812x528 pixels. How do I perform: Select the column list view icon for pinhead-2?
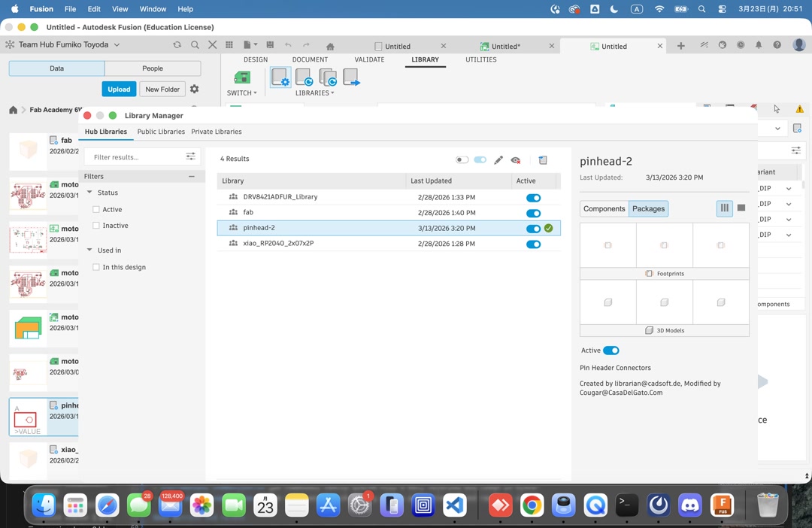point(724,208)
